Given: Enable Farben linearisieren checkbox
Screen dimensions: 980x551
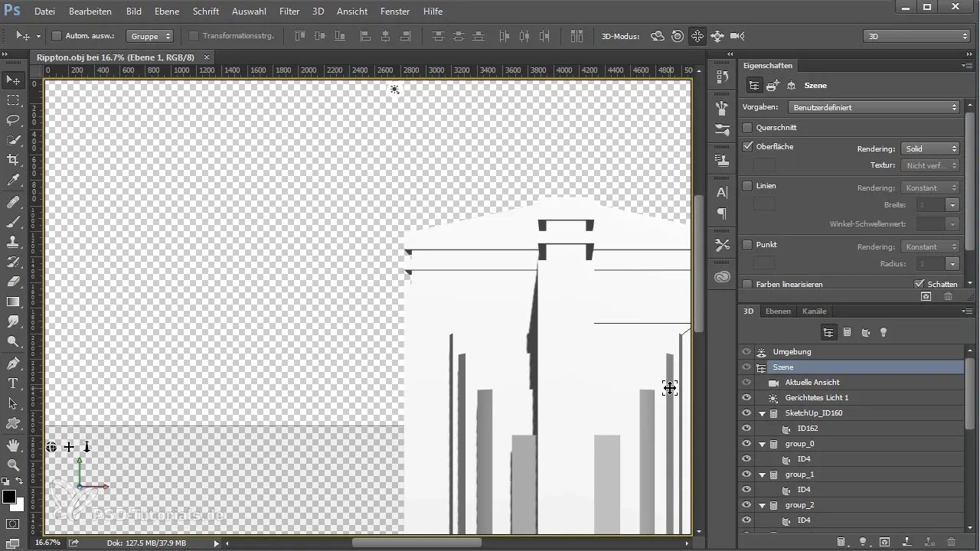Looking at the screenshot, I should pyautogui.click(x=748, y=284).
